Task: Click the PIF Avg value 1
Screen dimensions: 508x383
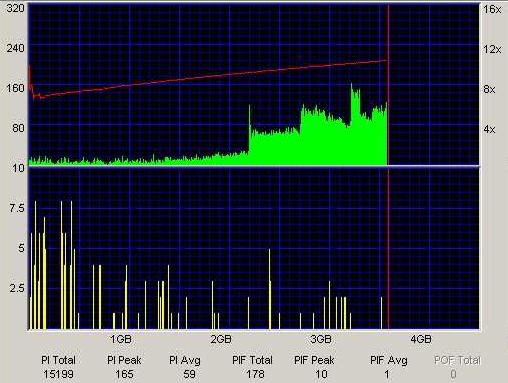Action: 387,374
